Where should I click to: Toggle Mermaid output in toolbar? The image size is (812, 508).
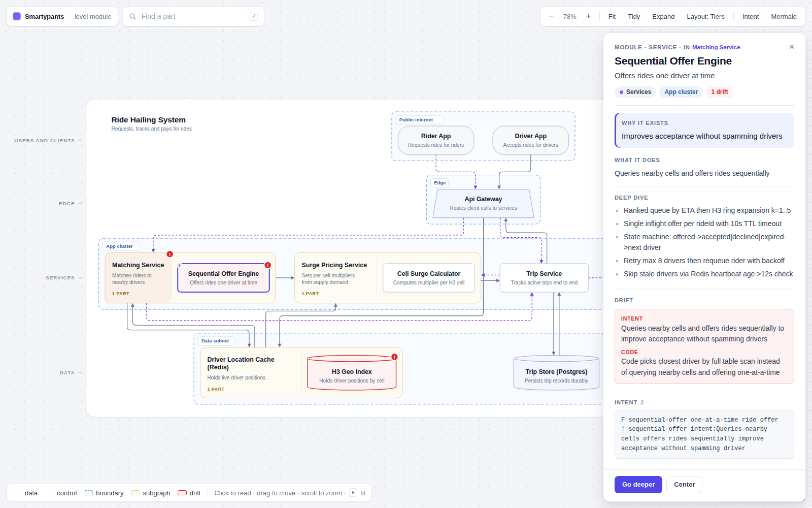[x=784, y=16]
